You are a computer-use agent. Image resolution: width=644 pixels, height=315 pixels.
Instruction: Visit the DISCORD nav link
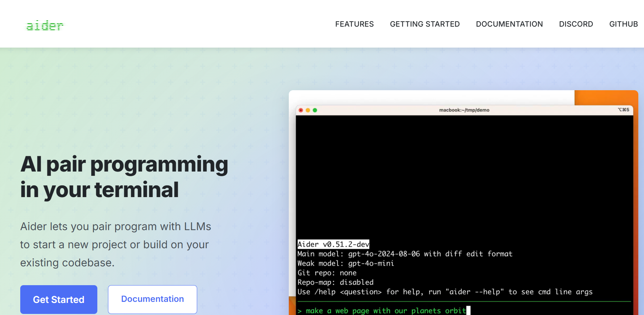(576, 24)
